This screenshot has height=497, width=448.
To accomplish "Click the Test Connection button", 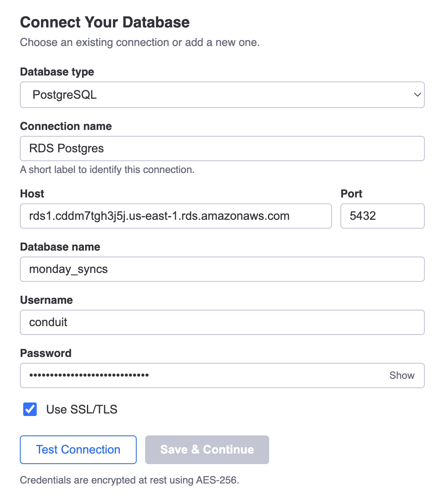I will pos(78,449).
